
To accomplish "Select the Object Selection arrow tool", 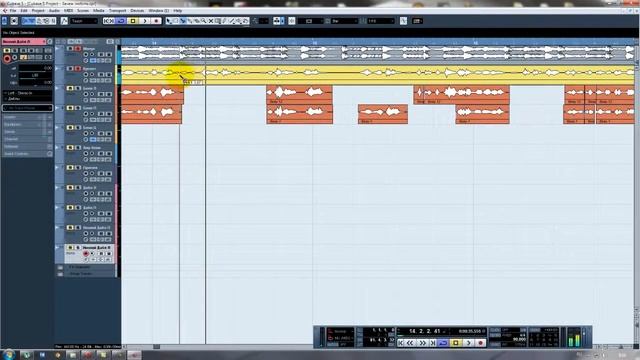I will (x=169, y=21).
